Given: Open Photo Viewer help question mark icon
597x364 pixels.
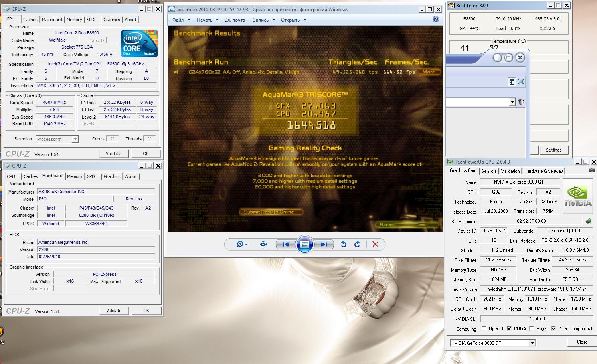Looking at the screenshot, I should (x=435, y=19).
